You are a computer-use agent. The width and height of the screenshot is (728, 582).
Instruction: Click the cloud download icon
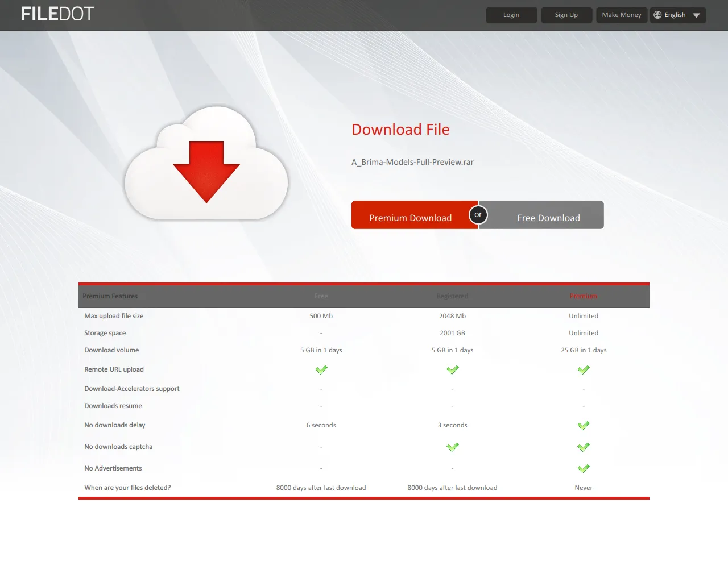coord(206,165)
